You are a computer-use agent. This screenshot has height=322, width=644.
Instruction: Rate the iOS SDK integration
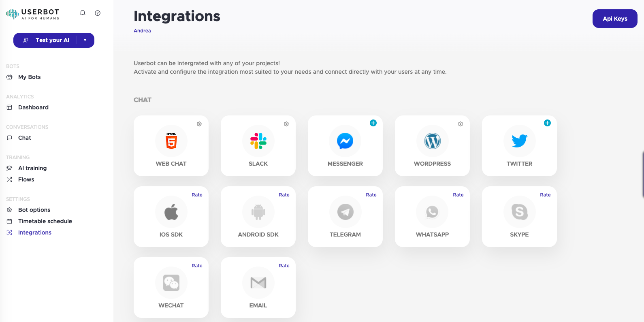197,195
